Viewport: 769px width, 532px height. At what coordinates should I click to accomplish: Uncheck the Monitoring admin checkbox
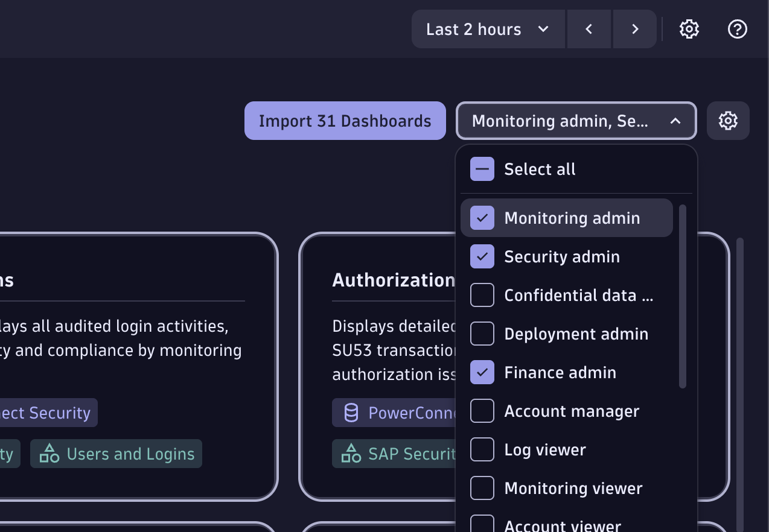pyautogui.click(x=482, y=218)
